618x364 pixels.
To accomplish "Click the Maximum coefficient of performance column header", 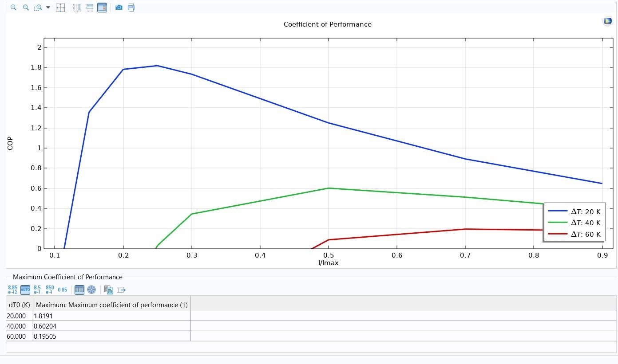I will [112, 305].
